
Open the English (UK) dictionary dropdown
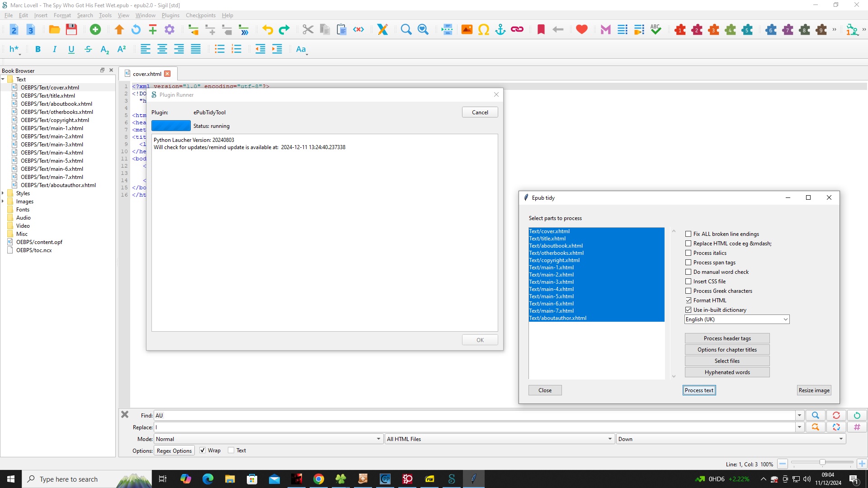tap(737, 319)
